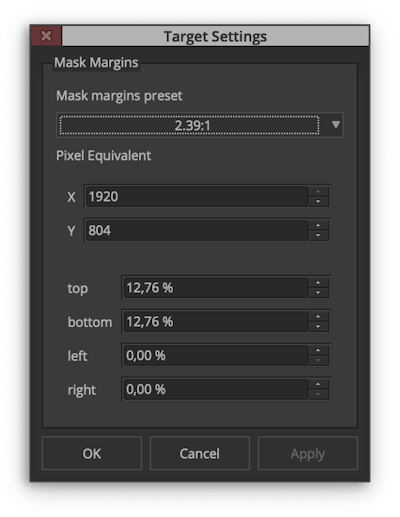Increase the bottom margin percentage
Image resolution: width=400 pixels, height=517 pixels.
click(x=318, y=317)
